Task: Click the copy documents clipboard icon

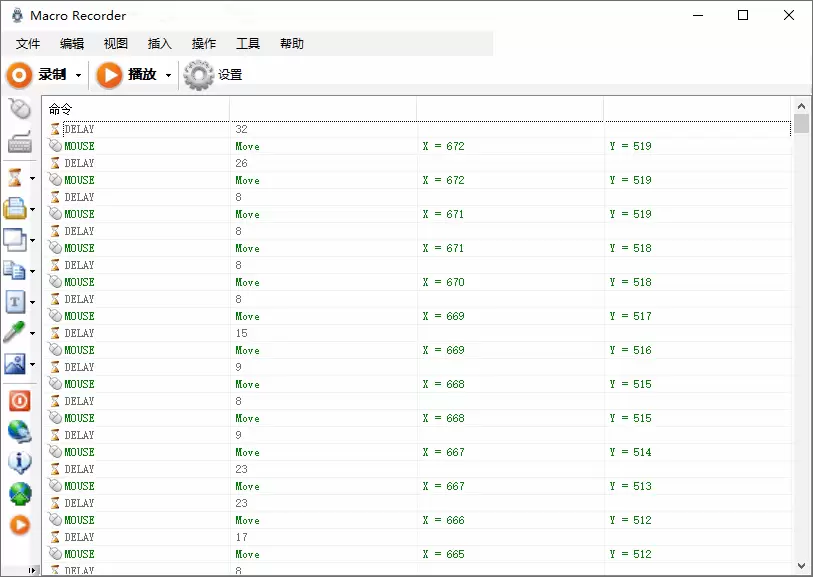Action: click(x=15, y=271)
